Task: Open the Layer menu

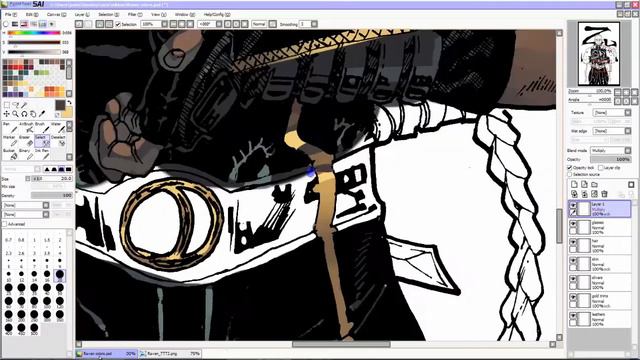Action: [x=82, y=14]
